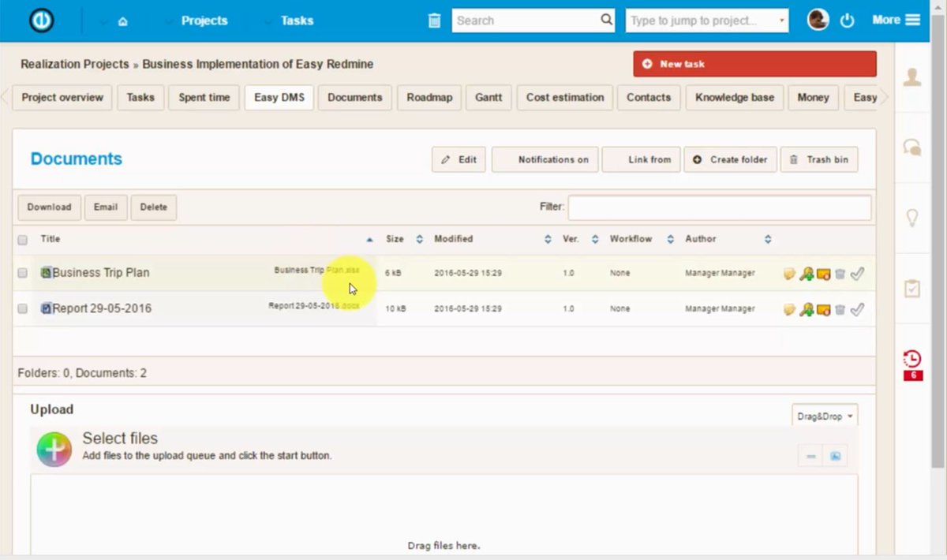Screen dimensions: 947x560
Task: Sort by Size column arrows
Action: tap(419, 239)
